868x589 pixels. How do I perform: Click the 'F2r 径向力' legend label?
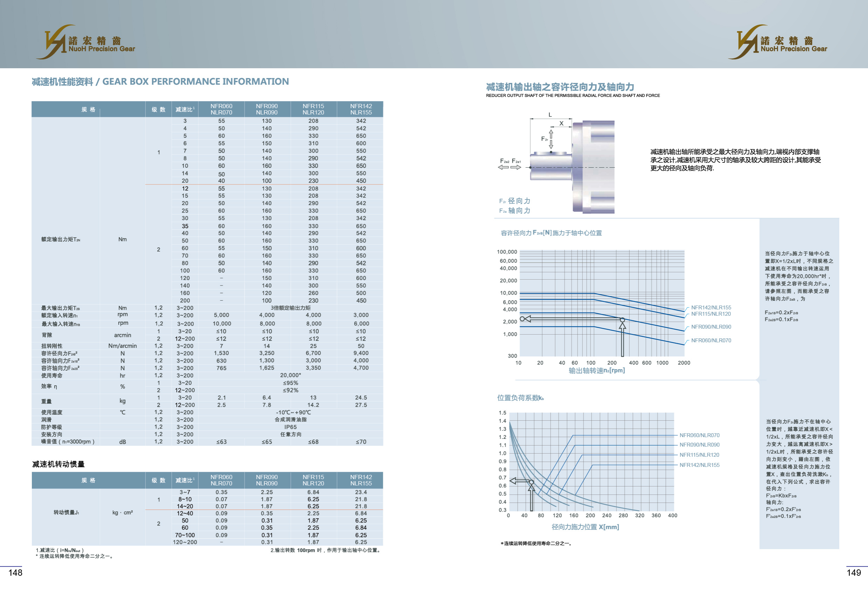(514, 201)
